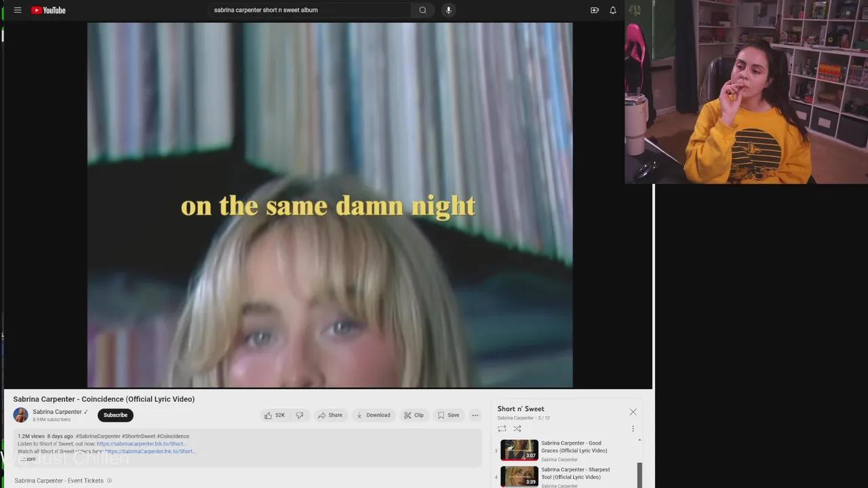Viewport: 868px width, 488px height.
Task: Open the Short n' Sweet playlist title
Action: tap(521, 409)
